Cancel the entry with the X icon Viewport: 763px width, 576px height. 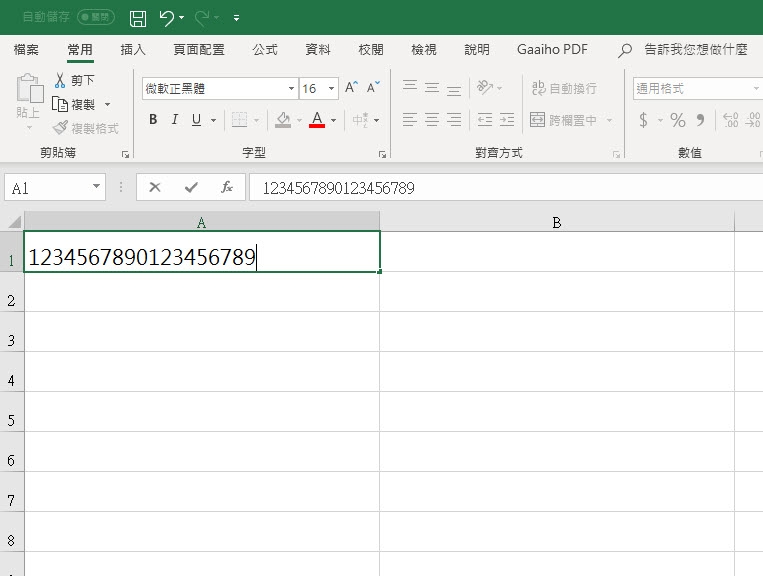155,187
